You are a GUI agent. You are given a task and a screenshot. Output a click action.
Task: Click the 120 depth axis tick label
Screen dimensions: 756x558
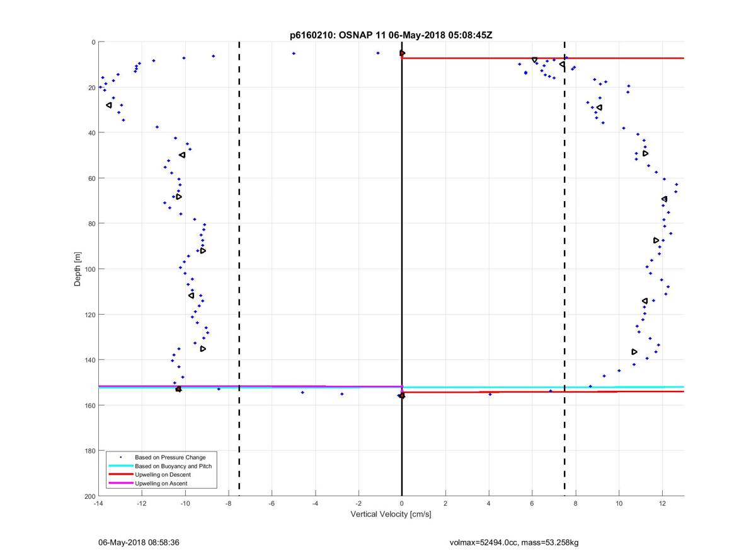pyautogui.click(x=89, y=315)
